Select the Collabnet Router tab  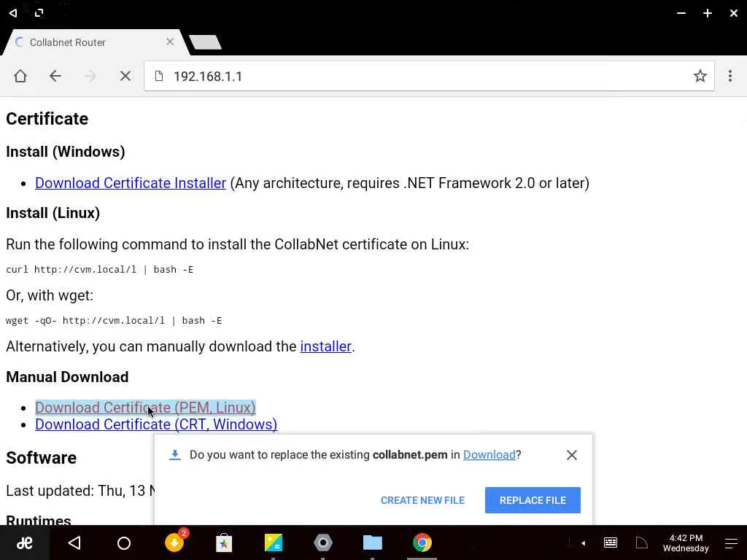pyautogui.click(x=94, y=42)
